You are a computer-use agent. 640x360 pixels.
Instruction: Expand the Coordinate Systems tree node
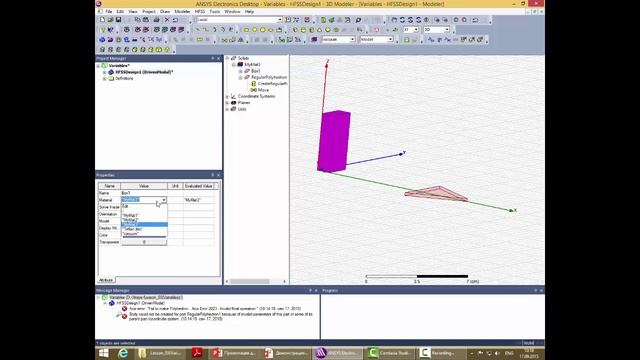[228, 96]
